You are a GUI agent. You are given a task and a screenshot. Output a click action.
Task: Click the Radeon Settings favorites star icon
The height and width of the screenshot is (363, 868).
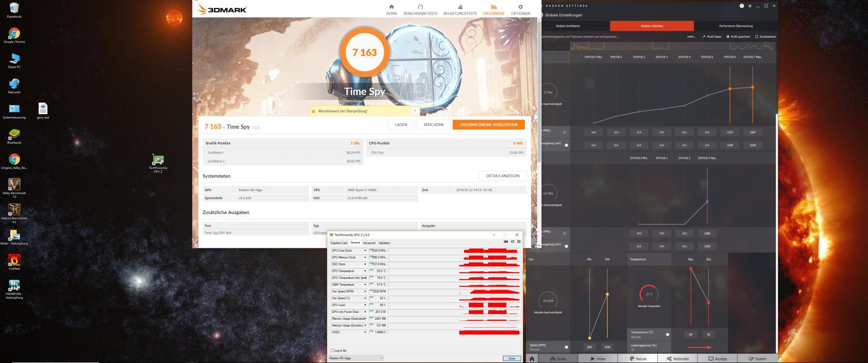[x=750, y=6]
